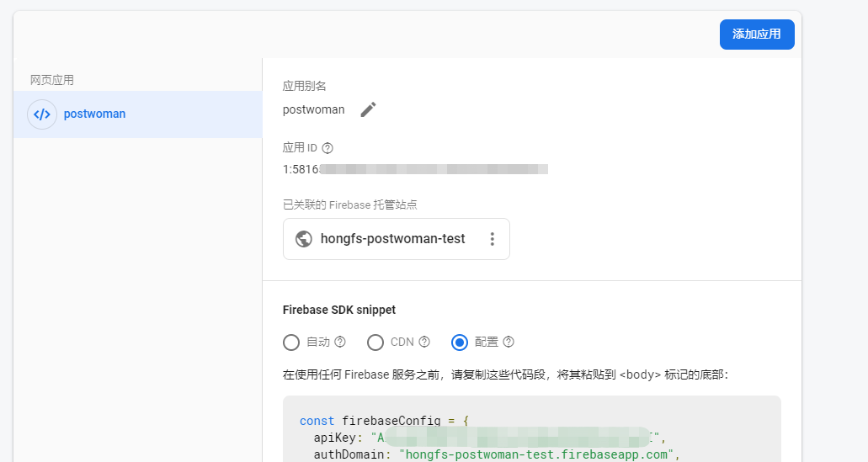Click the authDomain line in code snippet
Screen dimensions: 868x462
(x=497, y=454)
